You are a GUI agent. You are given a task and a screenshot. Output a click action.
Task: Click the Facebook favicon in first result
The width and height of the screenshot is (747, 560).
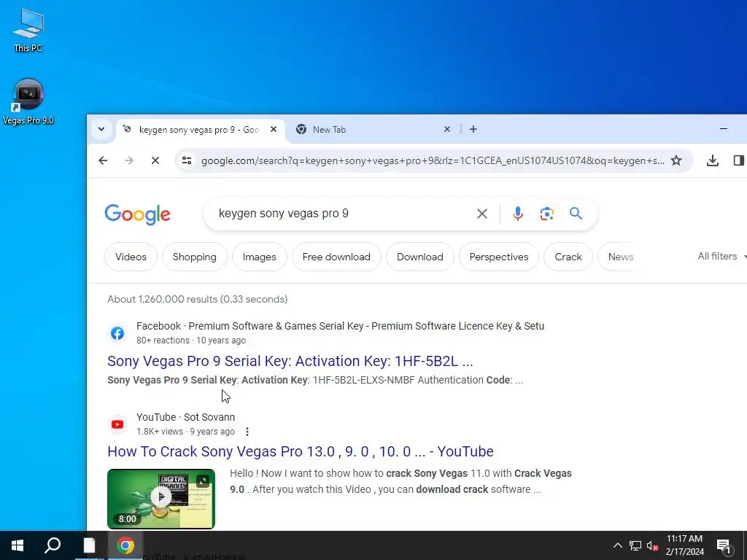coord(117,332)
